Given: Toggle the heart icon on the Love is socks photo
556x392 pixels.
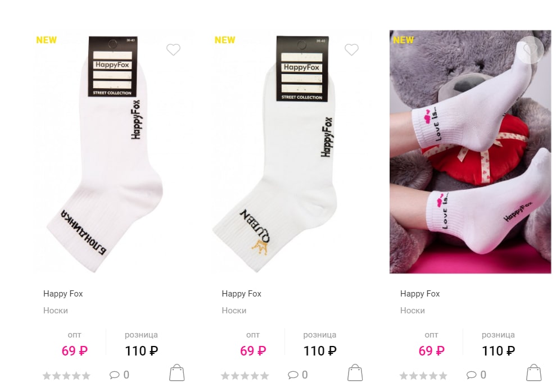Looking at the screenshot, I should click(530, 50).
